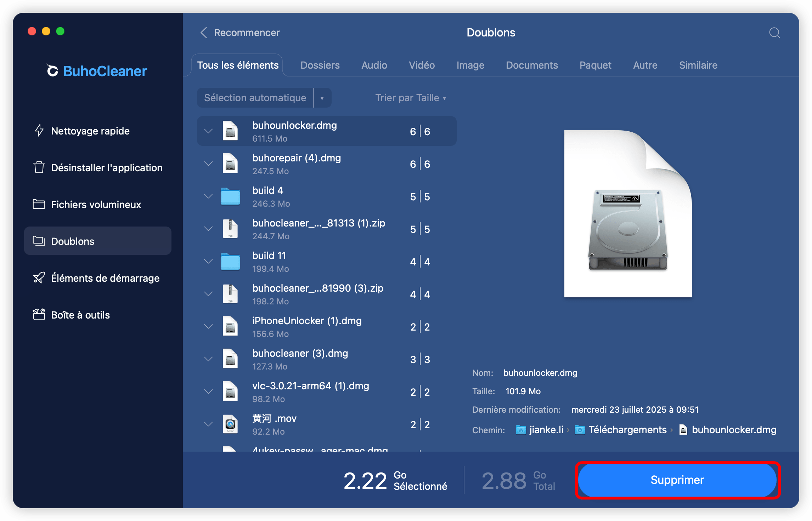Viewport: 812px width, 521px height.
Task: Switch to the Paquet tab
Action: [595, 65]
